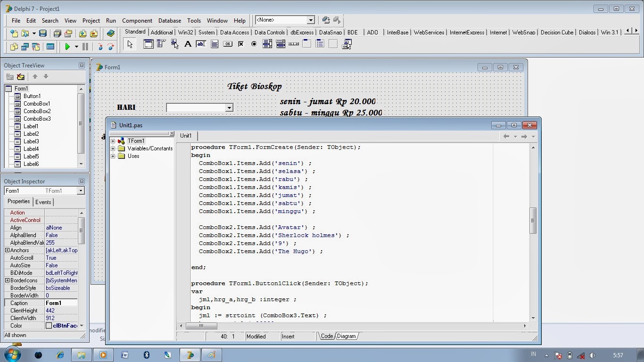The image size is (644, 362).
Task: Select the Button (OK) palette component
Action: 227,44
